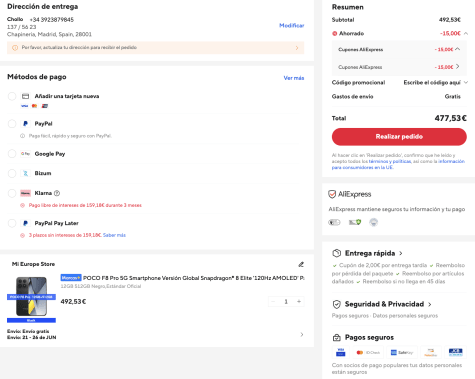Click the product price 492,53€

pyautogui.click(x=73, y=302)
